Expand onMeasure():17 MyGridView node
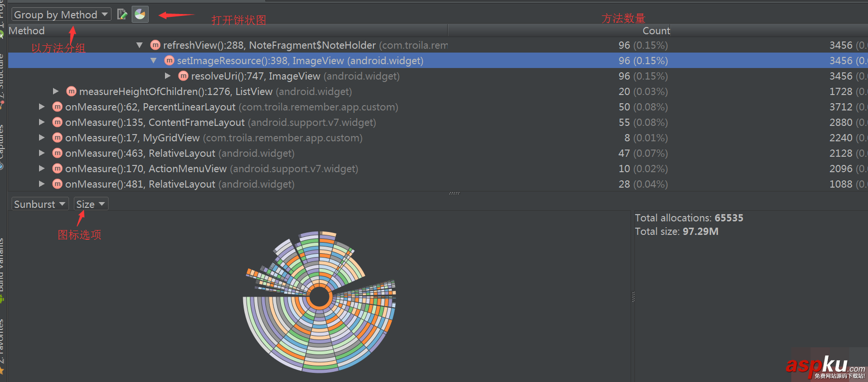The width and height of the screenshot is (868, 382). pyautogui.click(x=41, y=137)
